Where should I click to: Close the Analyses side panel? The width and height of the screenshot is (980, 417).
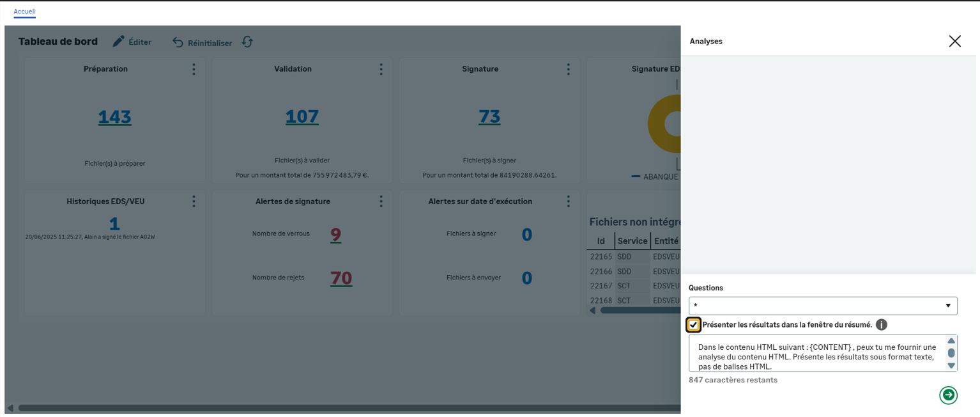[x=954, y=41]
